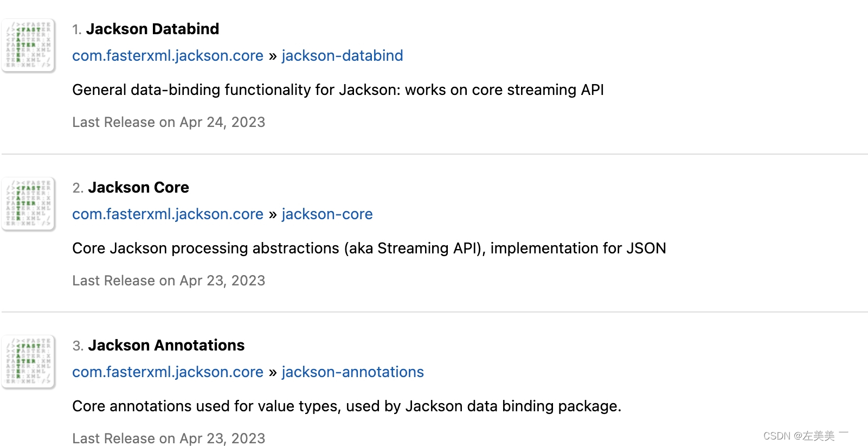This screenshot has width=868, height=446.
Task: Click the Jackson Annotations FasterXML logo
Action: click(28, 361)
